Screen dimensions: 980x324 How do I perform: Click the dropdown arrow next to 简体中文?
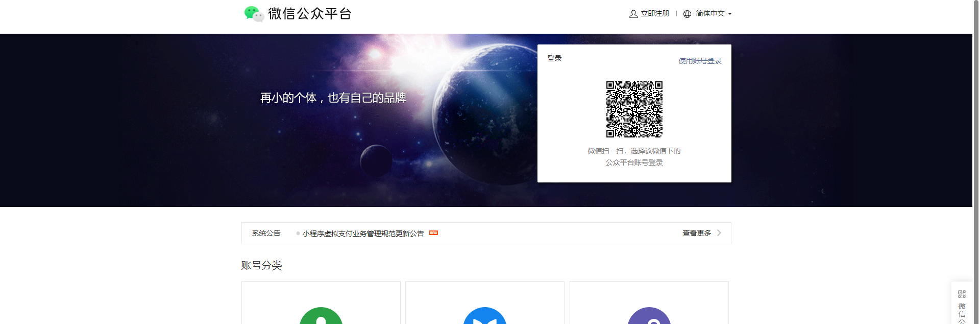(730, 14)
